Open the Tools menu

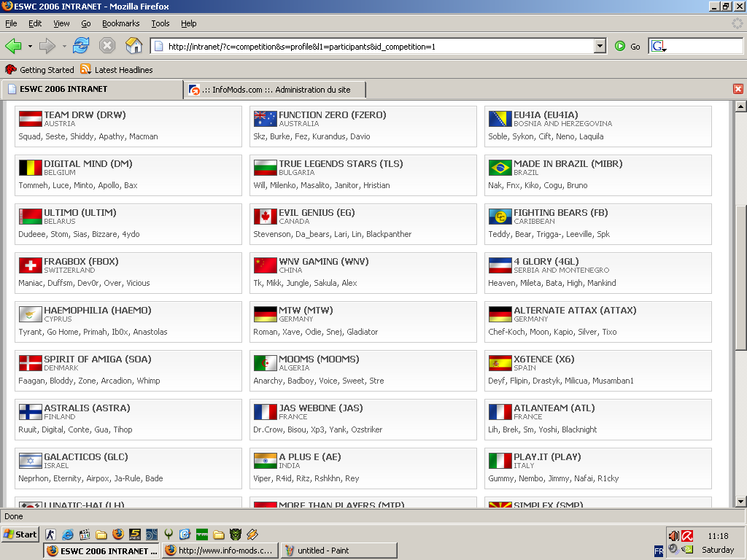point(160,23)
